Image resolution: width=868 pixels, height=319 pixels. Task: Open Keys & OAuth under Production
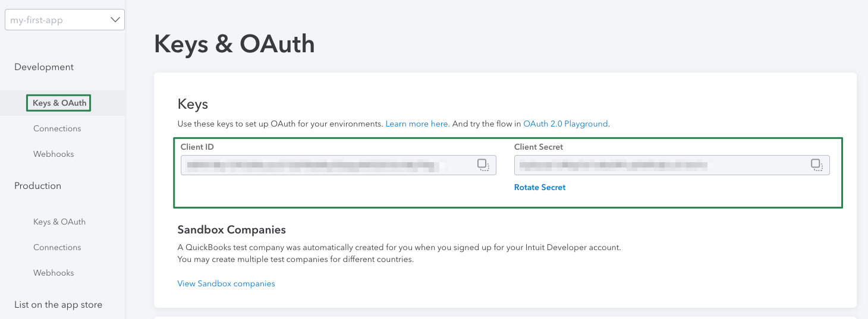coord(59,222)
